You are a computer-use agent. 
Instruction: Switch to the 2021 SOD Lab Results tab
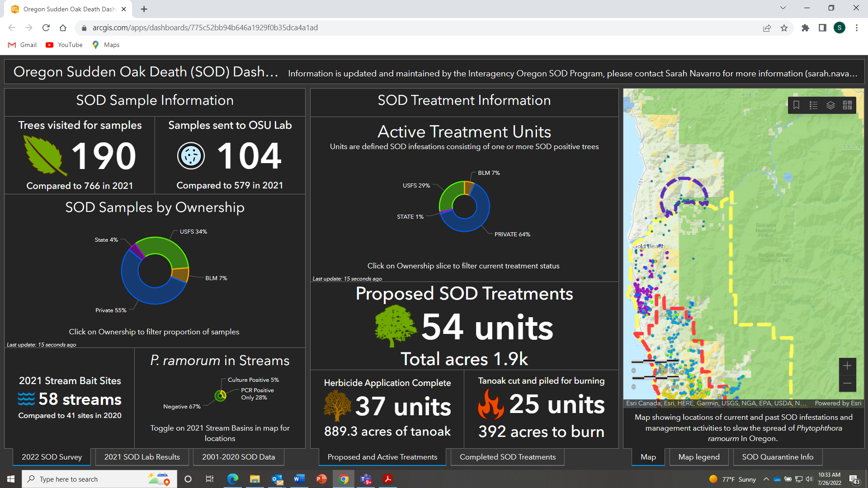click(142, 457)
